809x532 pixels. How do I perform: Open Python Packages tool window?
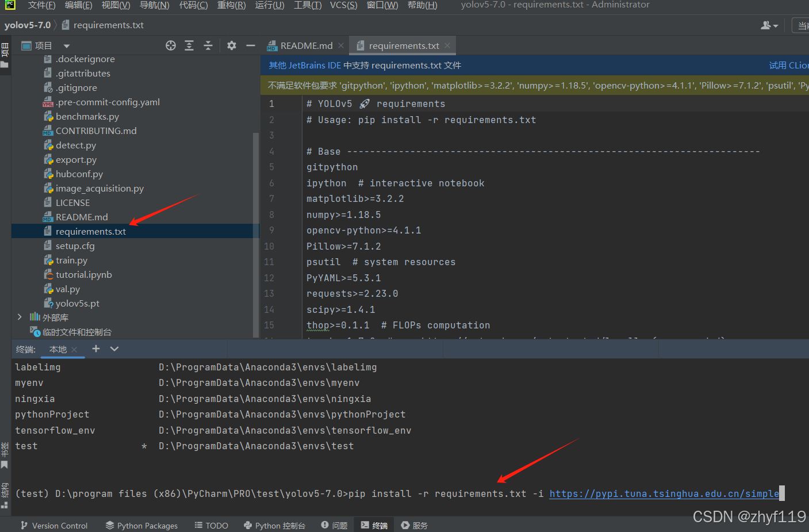pyautogui.click(x=141, y=525)
